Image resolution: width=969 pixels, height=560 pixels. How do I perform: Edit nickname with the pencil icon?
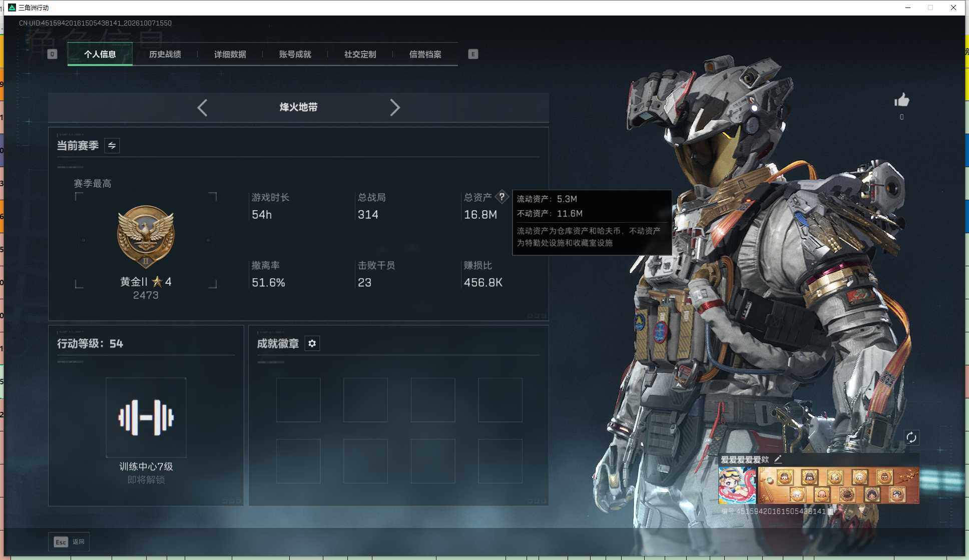(x=778, y=459)
